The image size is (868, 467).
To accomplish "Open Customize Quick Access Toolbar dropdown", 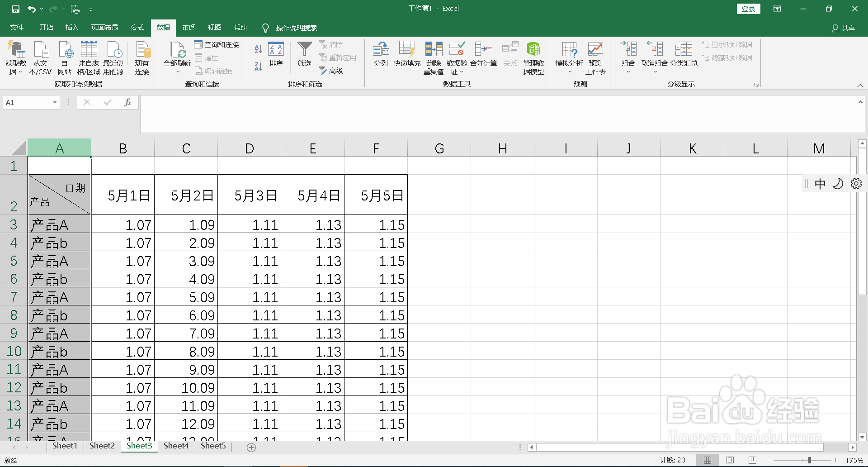I will click(90, 9).
